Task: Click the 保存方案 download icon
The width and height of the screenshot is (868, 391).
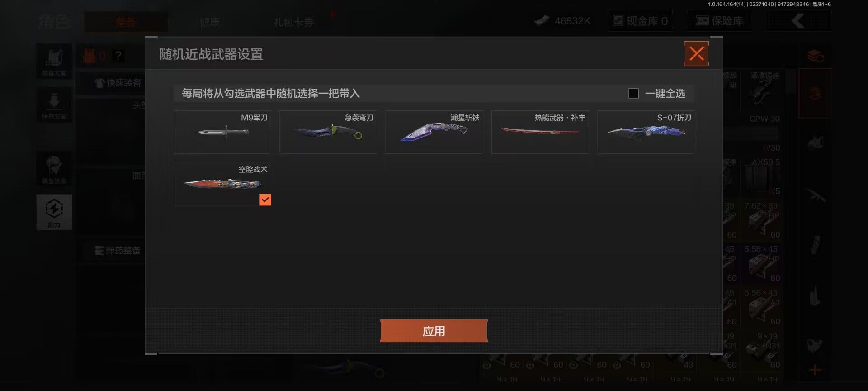Action: click(54, 105)
